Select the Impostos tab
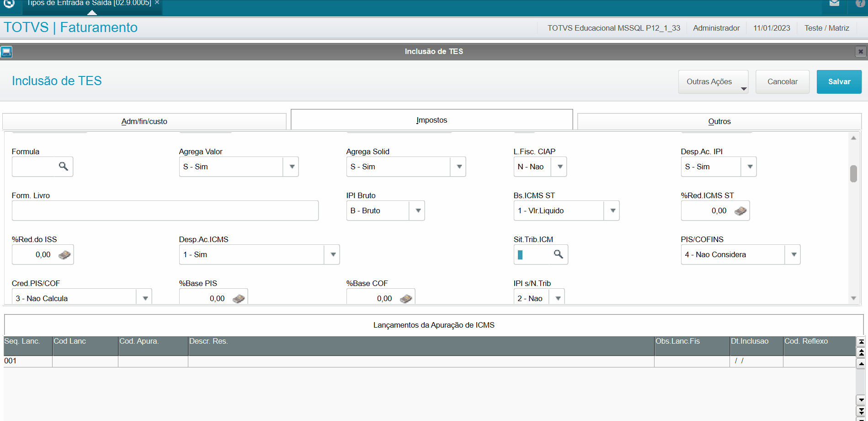The width and height of the screenshot is (868, 421). coord(431,120)
